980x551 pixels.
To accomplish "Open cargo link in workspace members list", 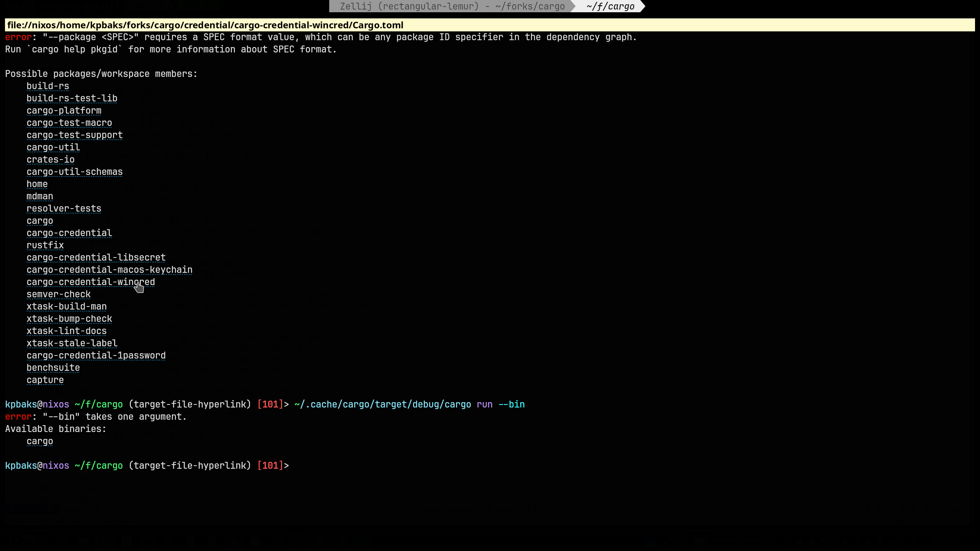I will coord(40,221).
